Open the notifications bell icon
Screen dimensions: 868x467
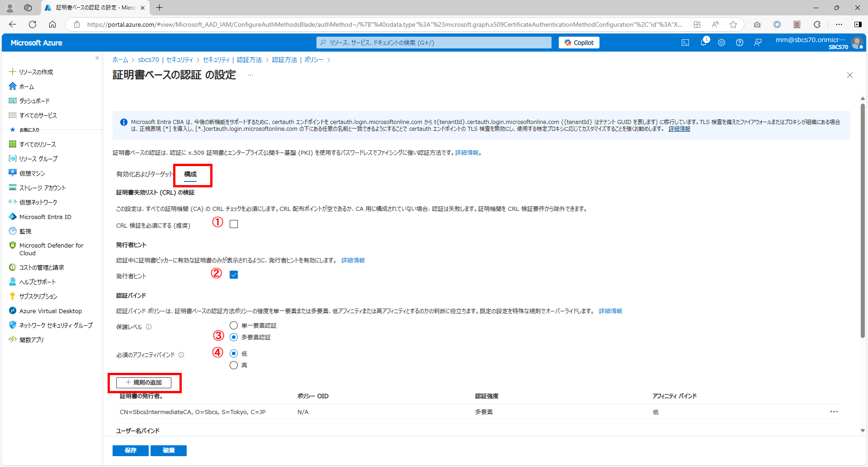pos(703,43)
